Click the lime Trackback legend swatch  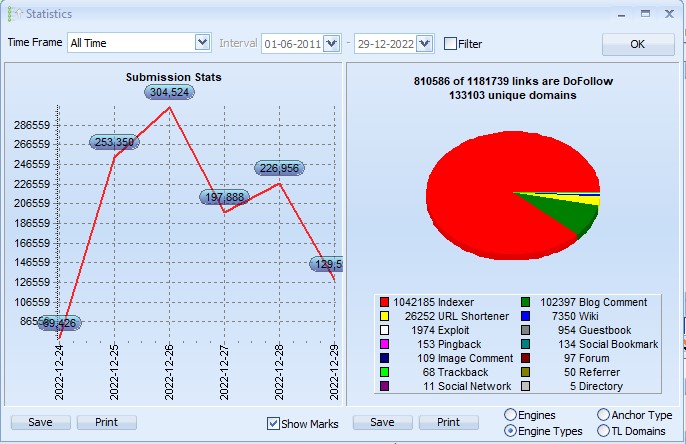384,372
